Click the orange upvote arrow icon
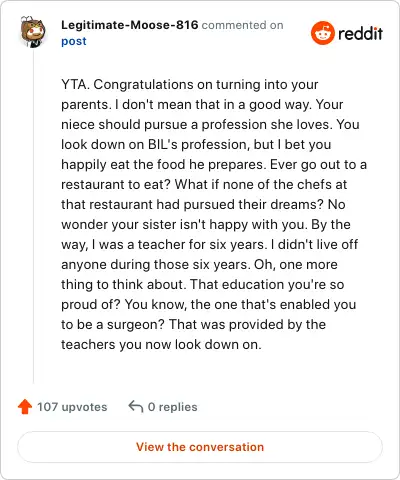The image size is (400, 480). click(25, 407)
